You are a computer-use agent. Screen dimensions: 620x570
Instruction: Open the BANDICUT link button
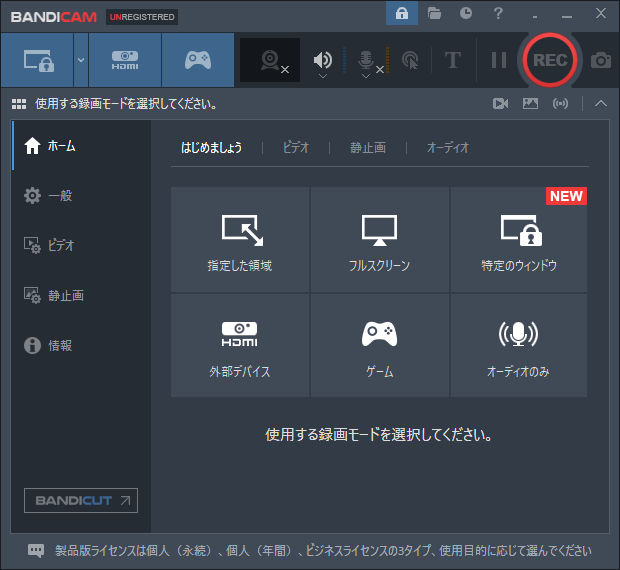[81, 500]
